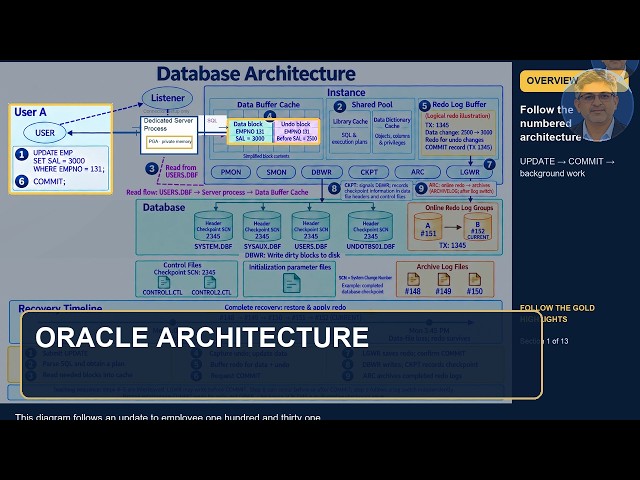Screen dimensions: 640x480
Task: Click the 'COMMIT record (TX 1345)' redo line
Action: click(x=458, y=147)
